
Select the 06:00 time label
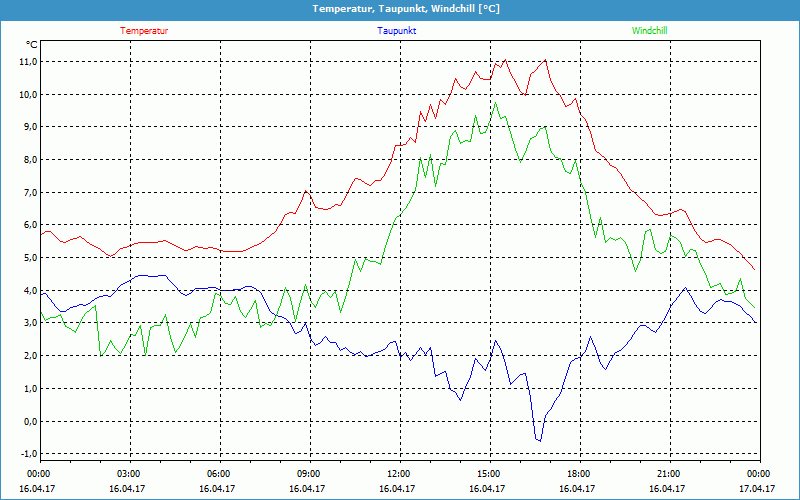(219, 474)
